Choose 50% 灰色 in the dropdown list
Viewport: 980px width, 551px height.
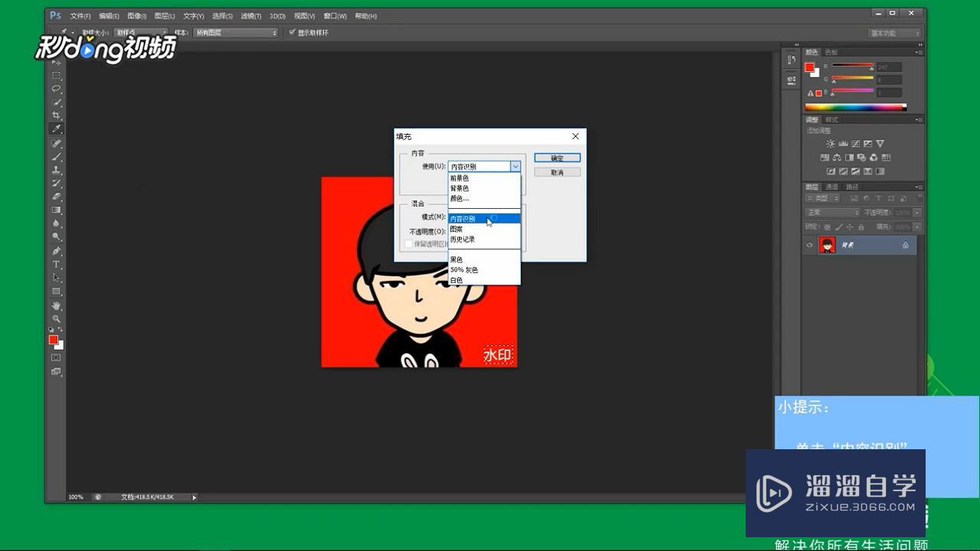[x=484, y=270]
